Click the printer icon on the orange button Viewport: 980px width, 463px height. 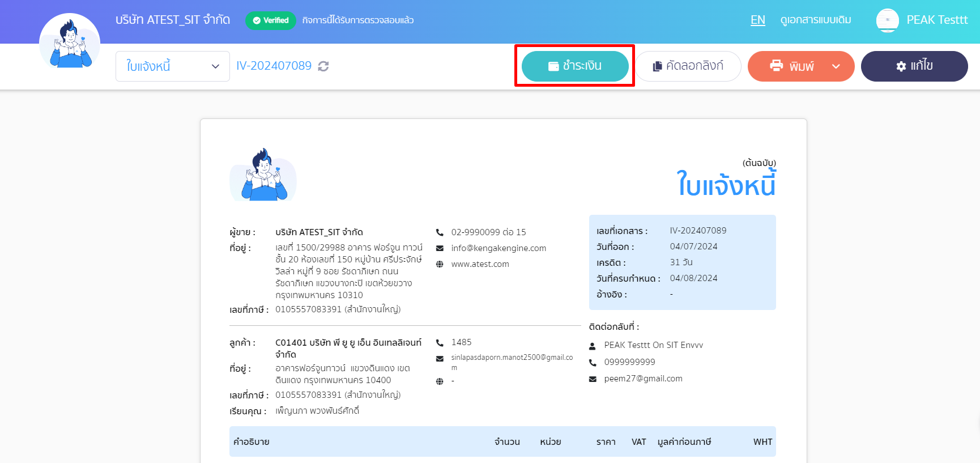coord(776,66)
